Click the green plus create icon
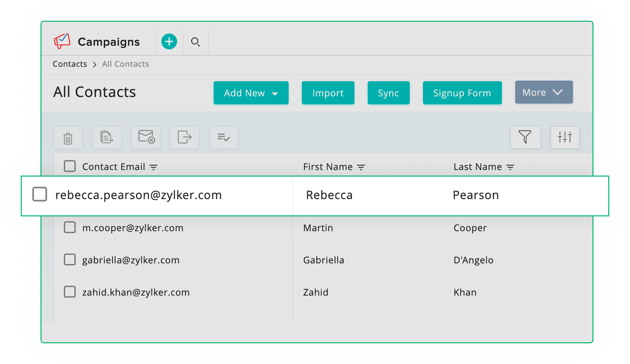Image resolution: width=630 pixels, height=364 pixels. 169,42
